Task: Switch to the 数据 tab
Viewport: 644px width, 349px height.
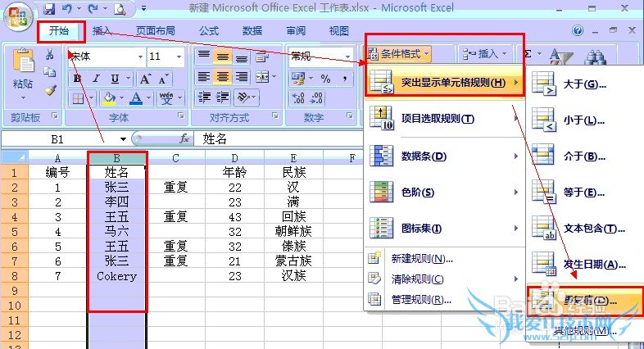Action: click(252, 31)
